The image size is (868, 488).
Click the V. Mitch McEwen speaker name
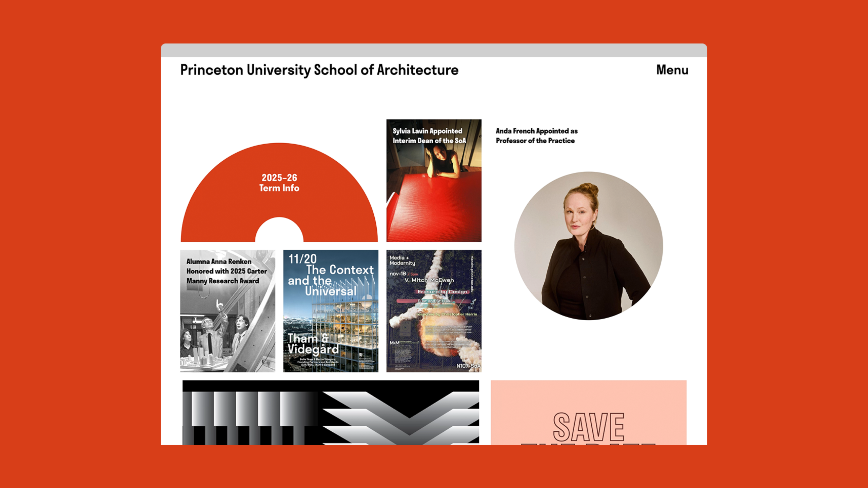click(429, 280)
